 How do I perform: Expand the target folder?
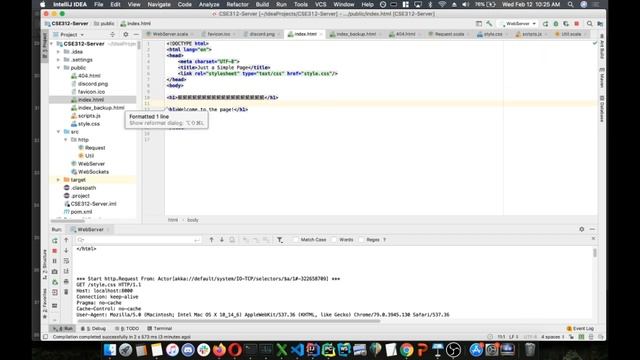click(x=58, y=180)
